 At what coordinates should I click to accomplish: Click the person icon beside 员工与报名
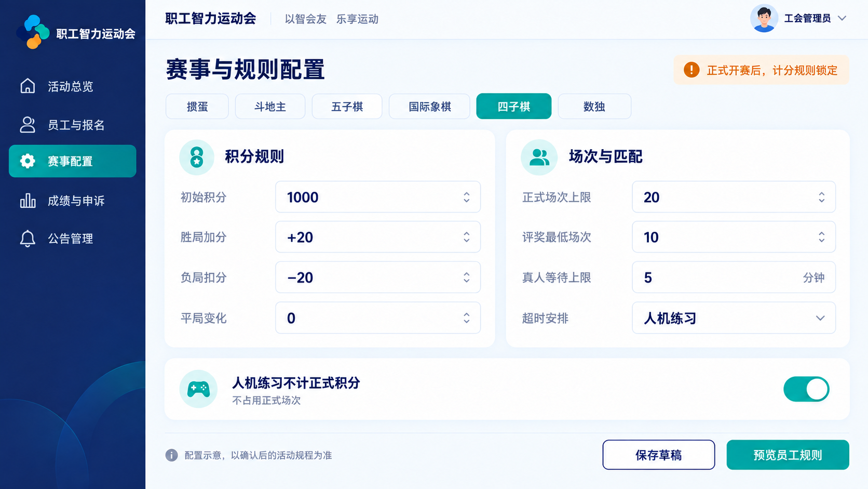pyautogui.click(x=28, y=125)
